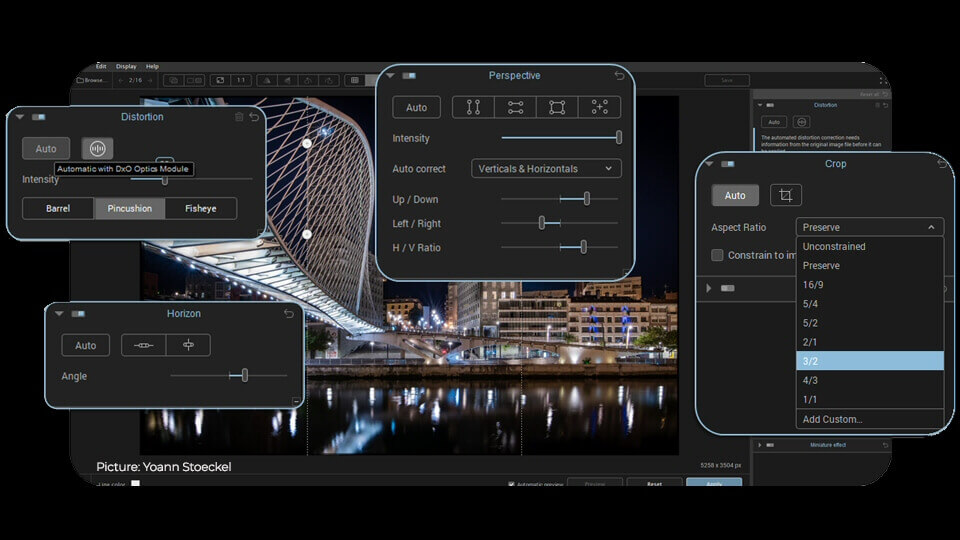Select the Barrel distortion type

(58, 208)
